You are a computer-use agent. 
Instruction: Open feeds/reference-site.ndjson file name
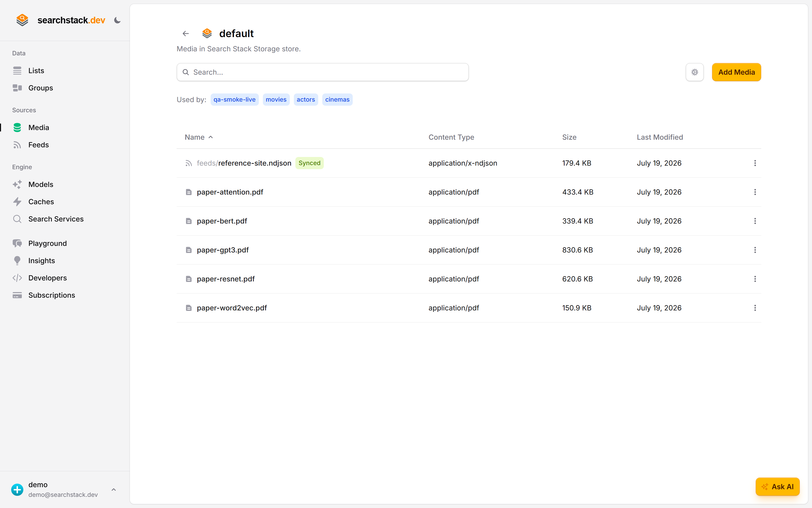pyautogui.click(x=244, y=163)
